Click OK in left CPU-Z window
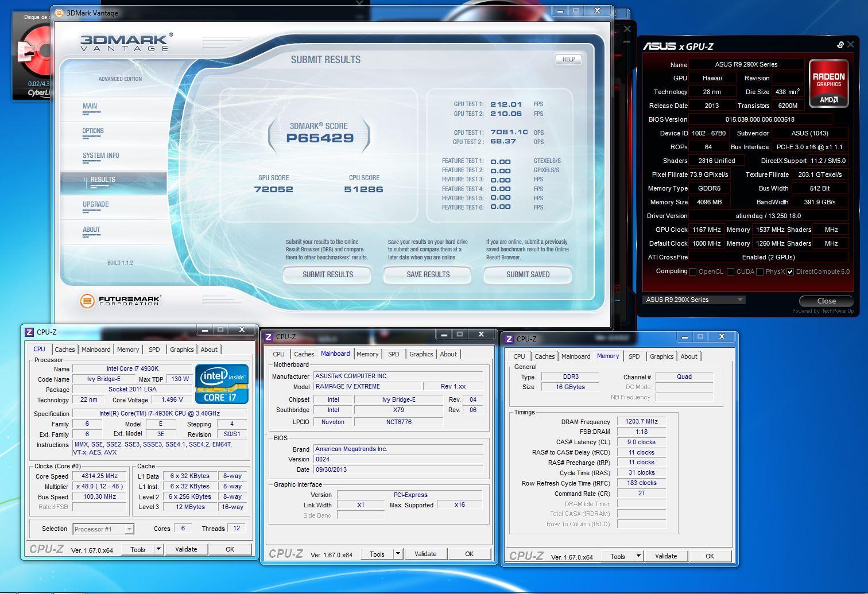The image size is (868, 594). (x=230, y=549)
